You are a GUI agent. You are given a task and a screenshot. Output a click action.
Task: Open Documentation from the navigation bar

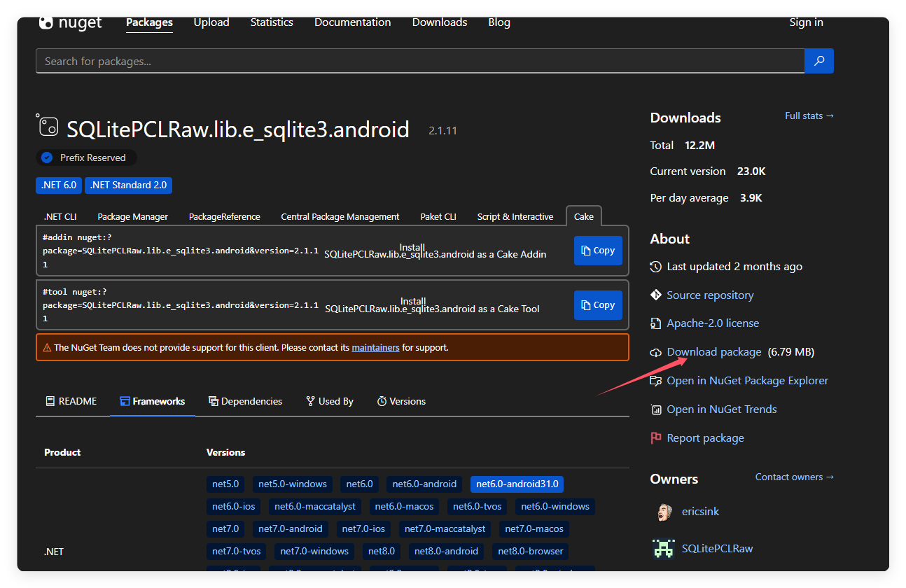(x=352, y=22)
